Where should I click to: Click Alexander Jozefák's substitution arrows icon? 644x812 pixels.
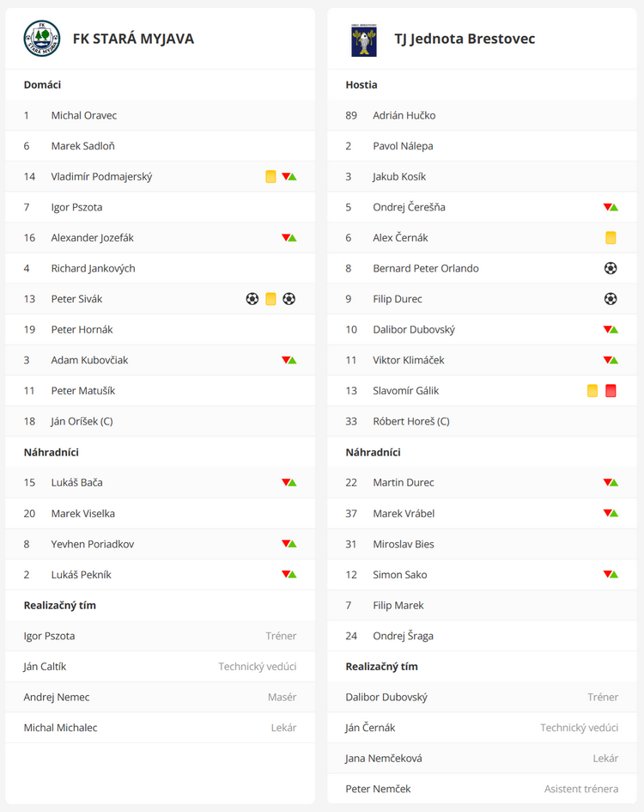coord(289,238)
